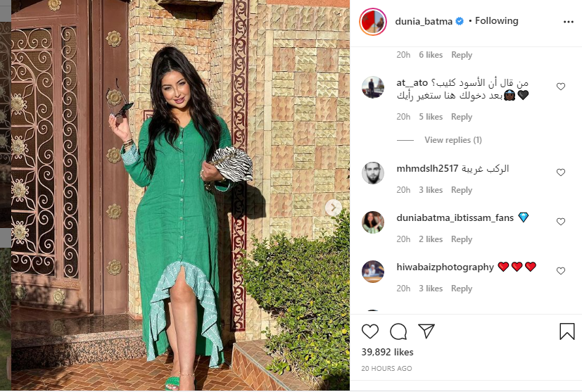Click the Following button
The width and height of the screenshot is (582, 392).
pyautogui.click(x=496, y=21)
